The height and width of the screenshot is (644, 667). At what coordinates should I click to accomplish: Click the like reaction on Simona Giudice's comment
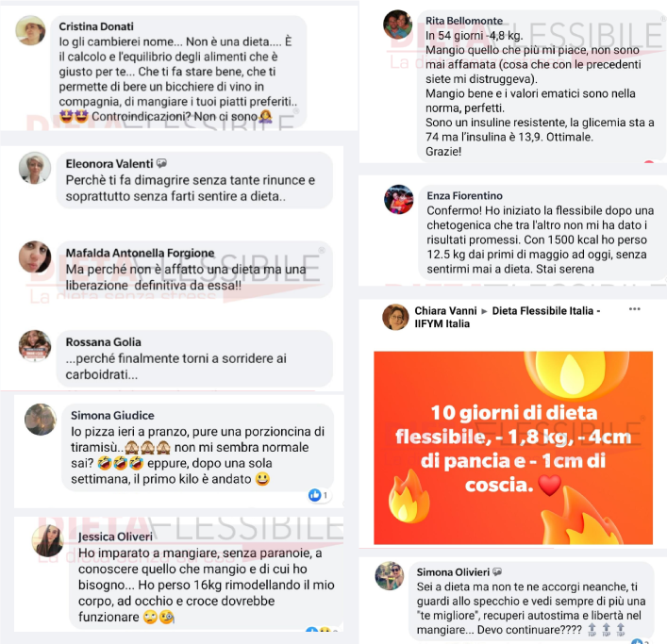click(x=315, y=495)
